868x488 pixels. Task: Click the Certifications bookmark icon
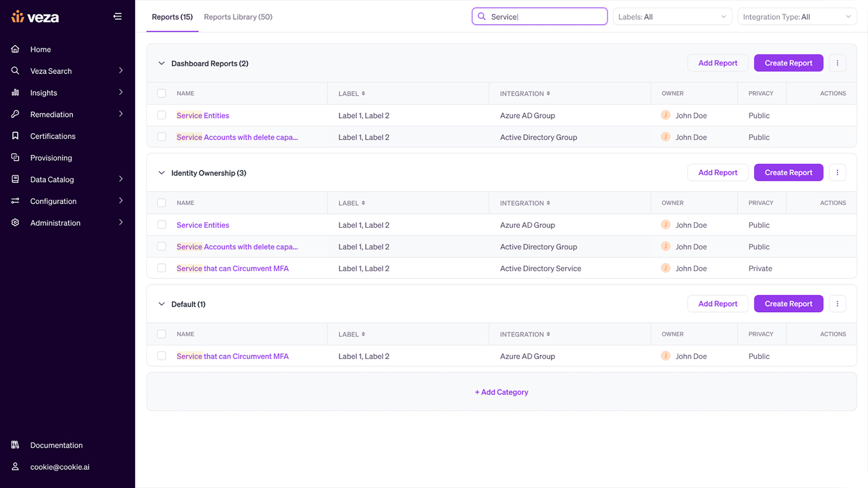click(16, 136)
